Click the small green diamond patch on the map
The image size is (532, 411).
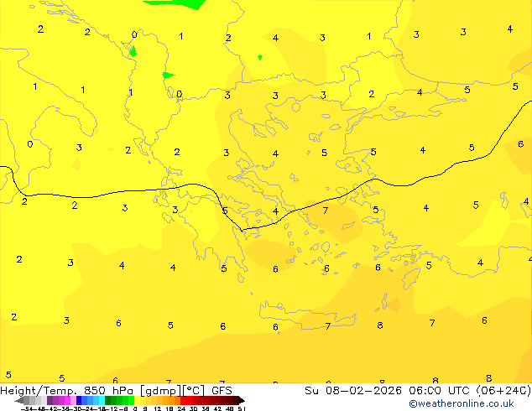coord(260,57)
